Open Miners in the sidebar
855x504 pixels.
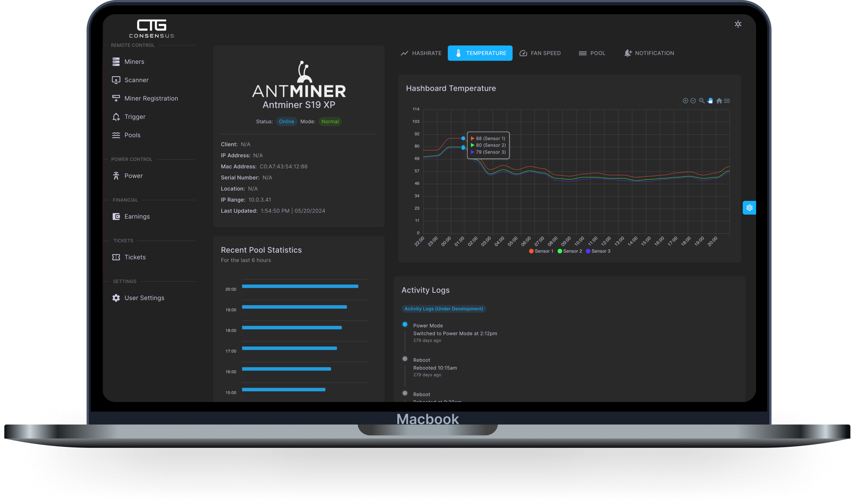pos(134,61)
